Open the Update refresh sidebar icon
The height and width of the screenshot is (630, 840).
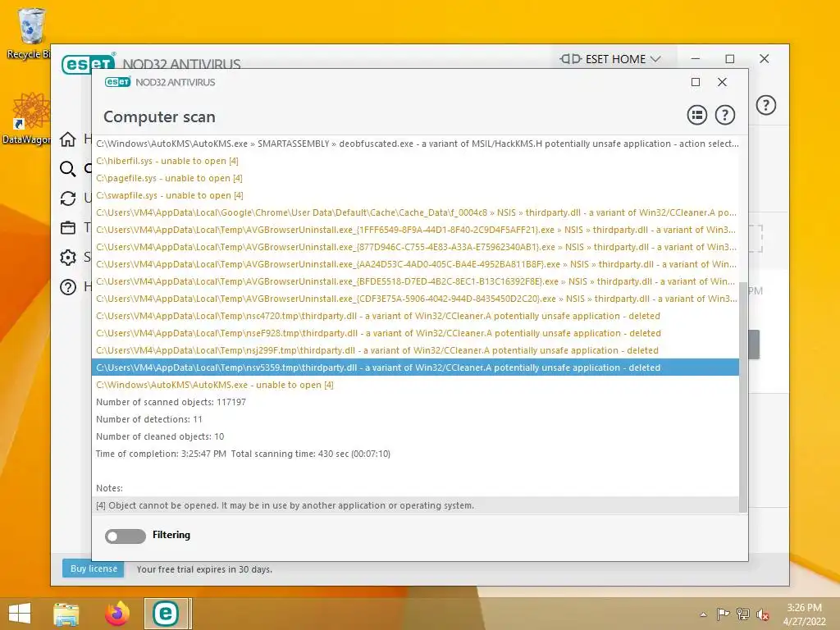coord(68,199)
